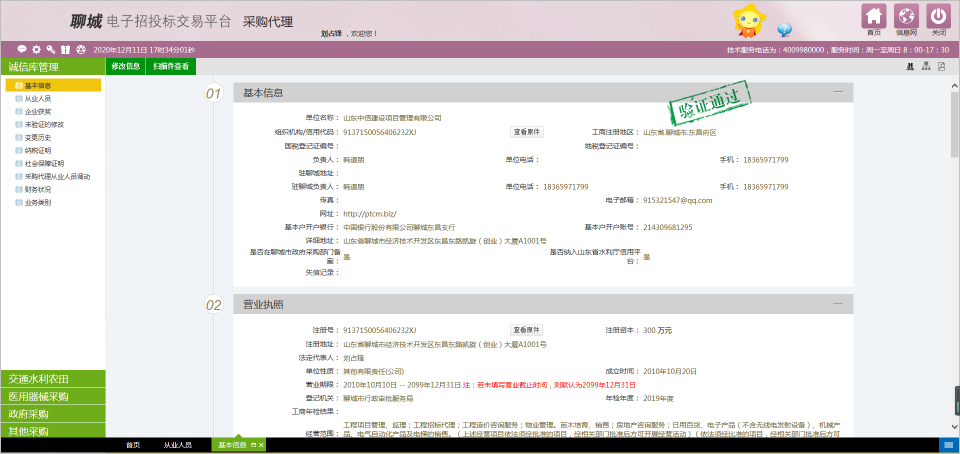The image size is (960, 454).
Task: Select 财务状况 in the left tree
Action: point(38,189)
